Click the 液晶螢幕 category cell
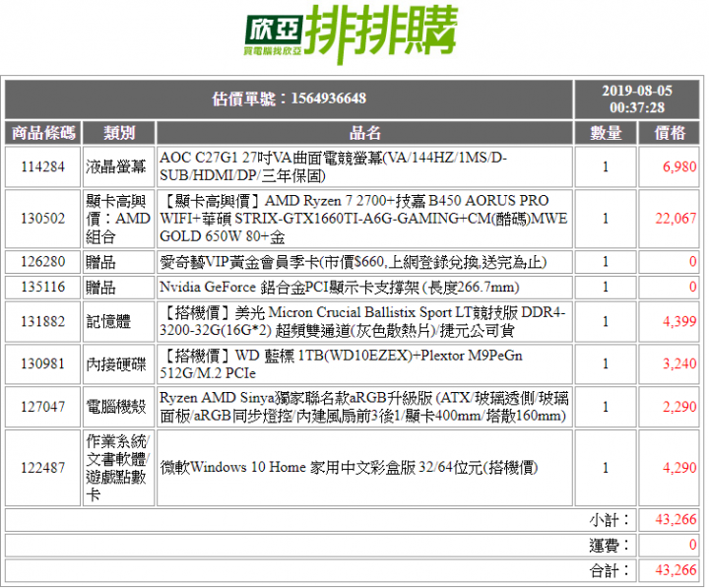Screen dimensions: 709x588 point(116,166)
